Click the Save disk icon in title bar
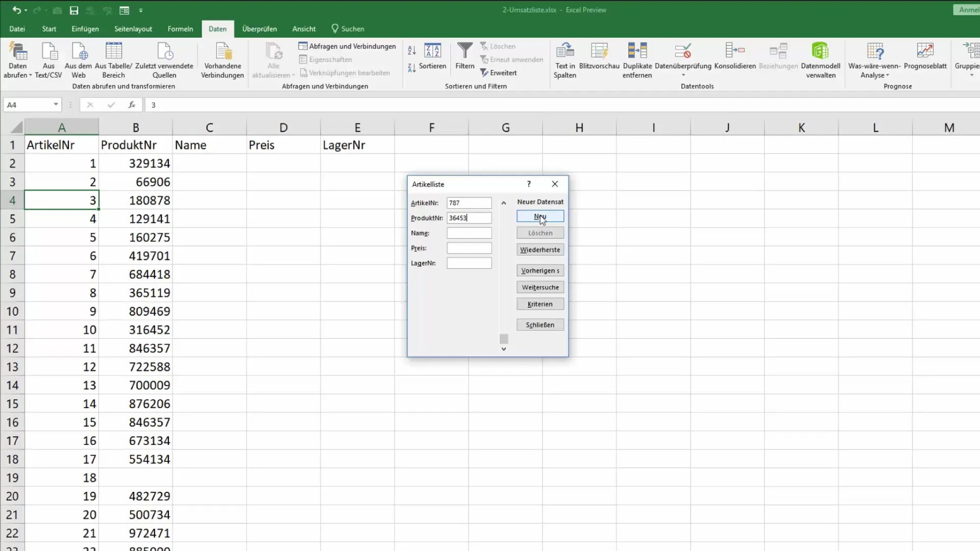 (x=74, y=10)
